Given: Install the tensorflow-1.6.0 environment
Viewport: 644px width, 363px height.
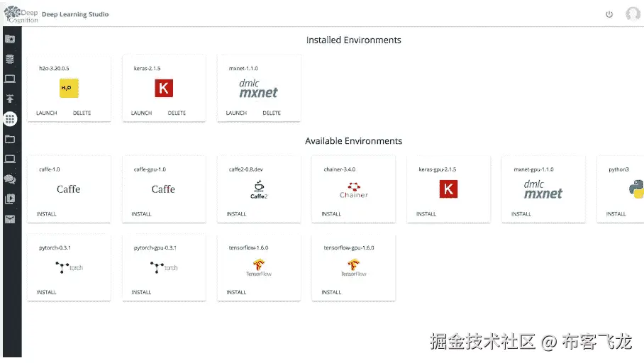Looking at the screenshot, I should tap(236, 292).
